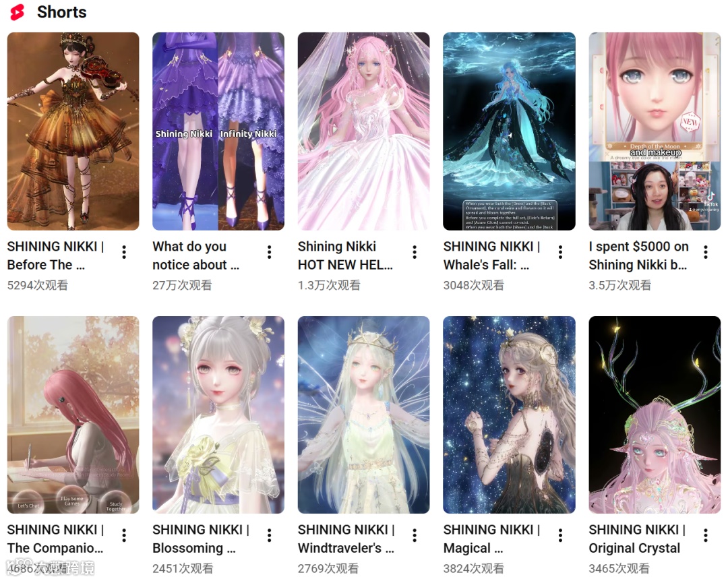Viewport: 728px width, 581px height.
Task: Open the Shining Nikki vs Infinity Nikki thumbnail
Action: [218, 131]
